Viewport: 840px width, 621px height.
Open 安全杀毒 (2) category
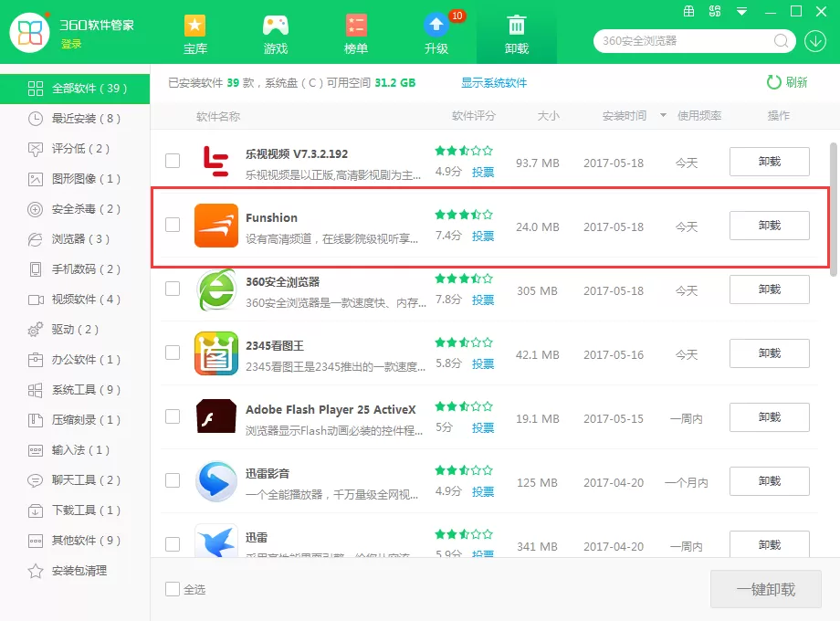coord(75,209)
